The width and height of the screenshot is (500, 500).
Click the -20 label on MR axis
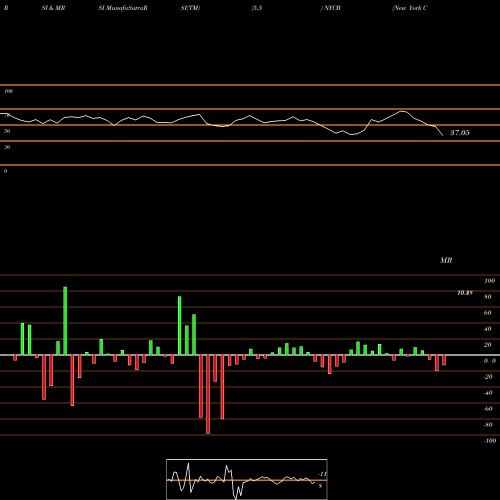[488, 377]
